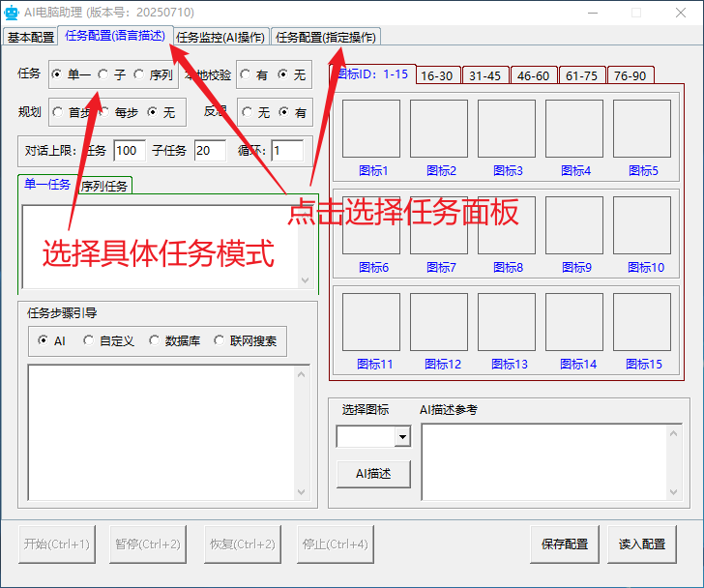
Task: Select the 序列 task radio button
Action: click(x=140, y=74)
